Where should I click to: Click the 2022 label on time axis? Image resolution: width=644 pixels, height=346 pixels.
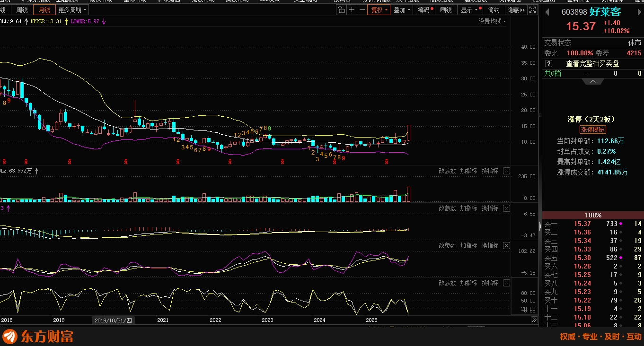tap(215, 320)
